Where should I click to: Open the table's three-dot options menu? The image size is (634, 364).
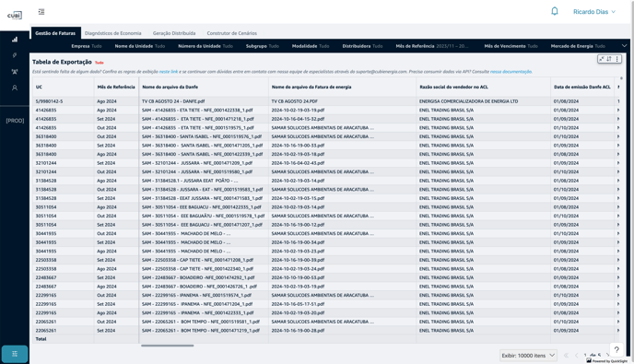pyautogui.click(x=617, y=59)
